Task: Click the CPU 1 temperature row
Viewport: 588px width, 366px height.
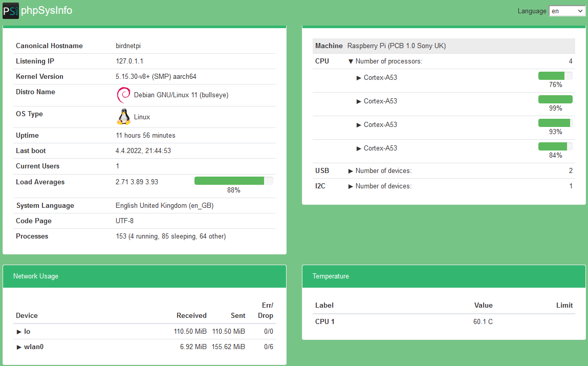Action: point(325,321)
